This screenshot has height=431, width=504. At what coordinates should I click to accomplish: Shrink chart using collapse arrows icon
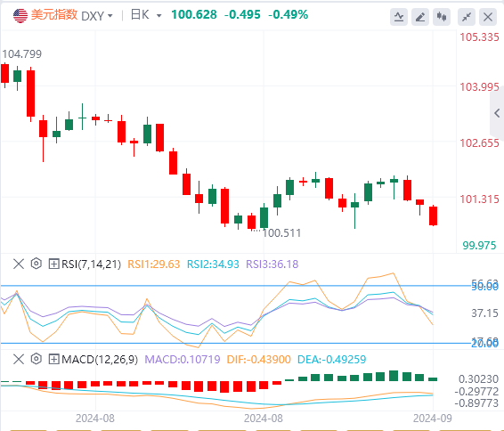click(467, 17)
